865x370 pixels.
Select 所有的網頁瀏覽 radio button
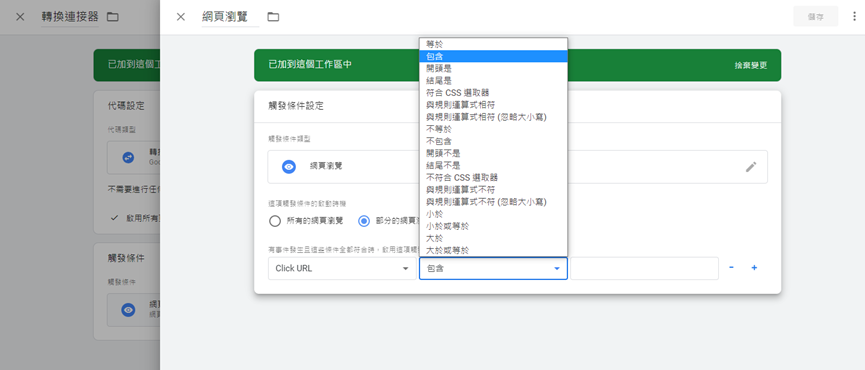click(275, 221)
